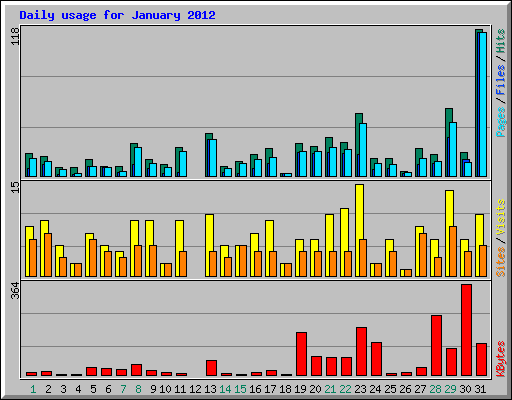Click the '15' visits axis label
The image size is (512, 400).
click(15, 187)
